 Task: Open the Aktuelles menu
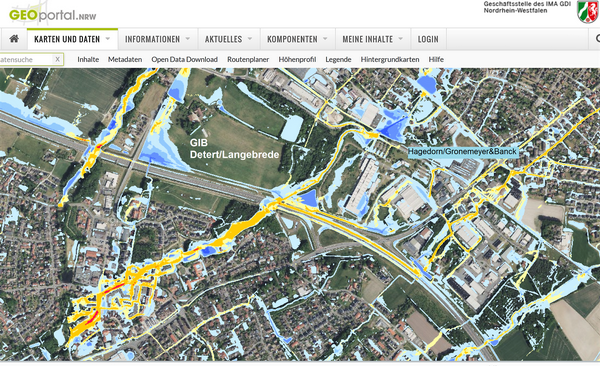229,39
